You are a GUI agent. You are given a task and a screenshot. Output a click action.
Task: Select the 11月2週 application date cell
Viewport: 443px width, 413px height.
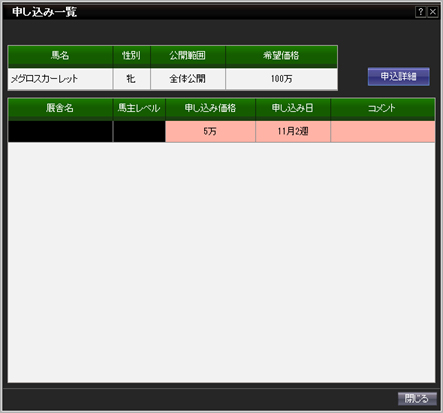coord(293,131)
